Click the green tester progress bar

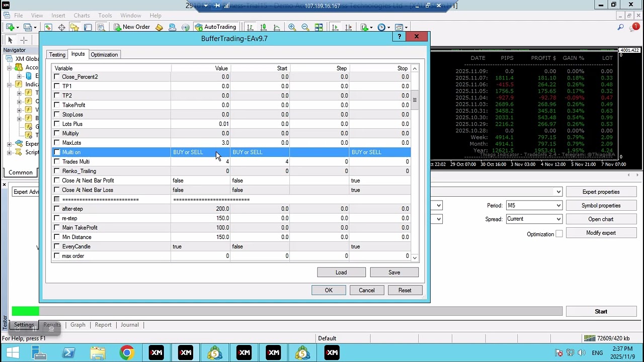coord(25,312)
